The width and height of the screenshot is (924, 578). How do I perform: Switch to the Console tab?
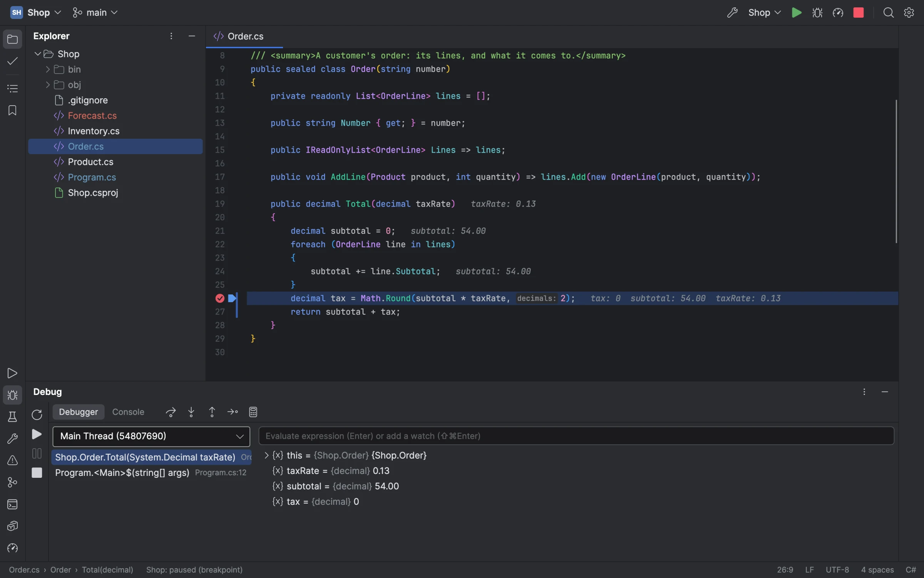point(128,412)
